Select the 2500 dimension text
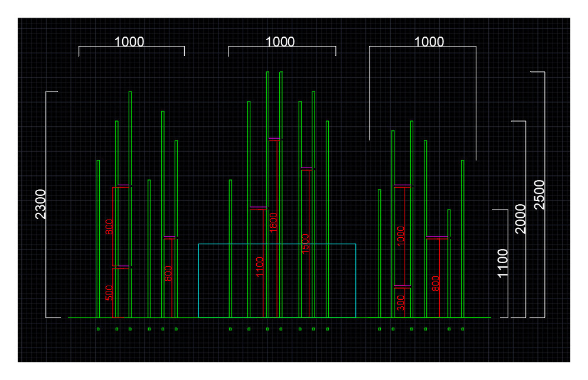Image resolution: width=588 pixels, height=380 pixels. (x=539, y=195)
